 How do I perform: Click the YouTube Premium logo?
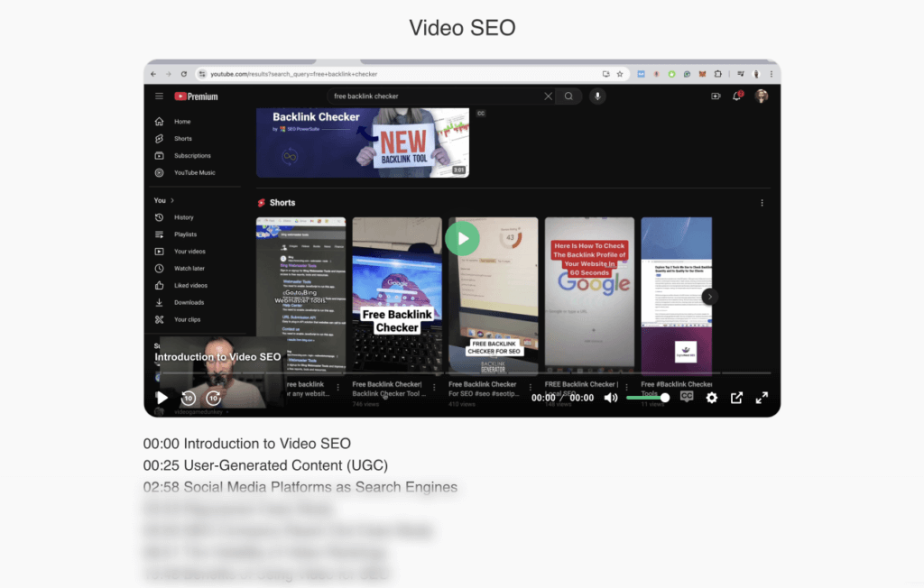(196, 96)
